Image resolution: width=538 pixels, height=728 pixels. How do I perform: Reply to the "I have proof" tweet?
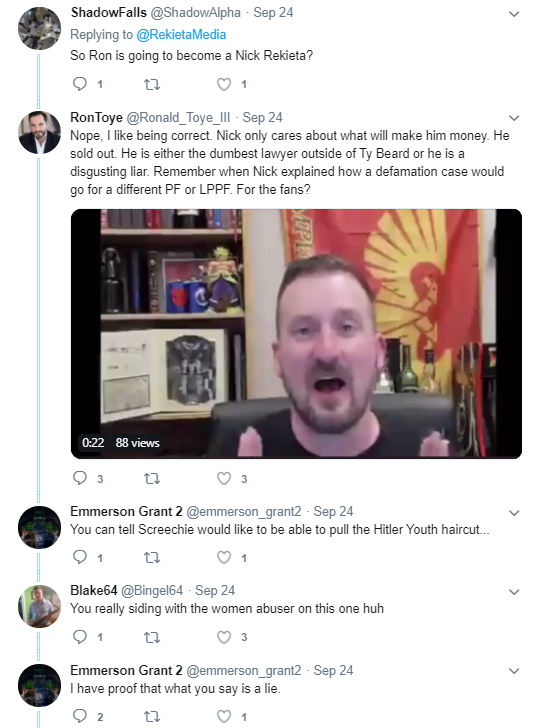[80, 716]
